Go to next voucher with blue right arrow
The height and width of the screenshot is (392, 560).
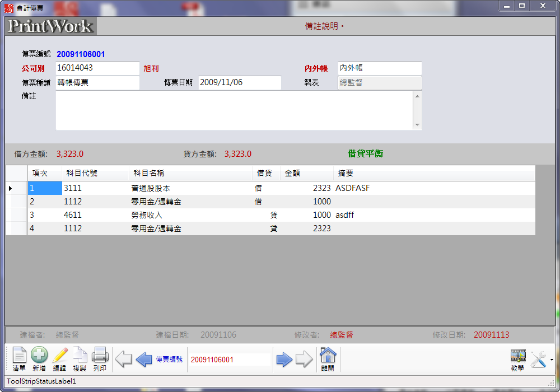(x=284, y=359)
